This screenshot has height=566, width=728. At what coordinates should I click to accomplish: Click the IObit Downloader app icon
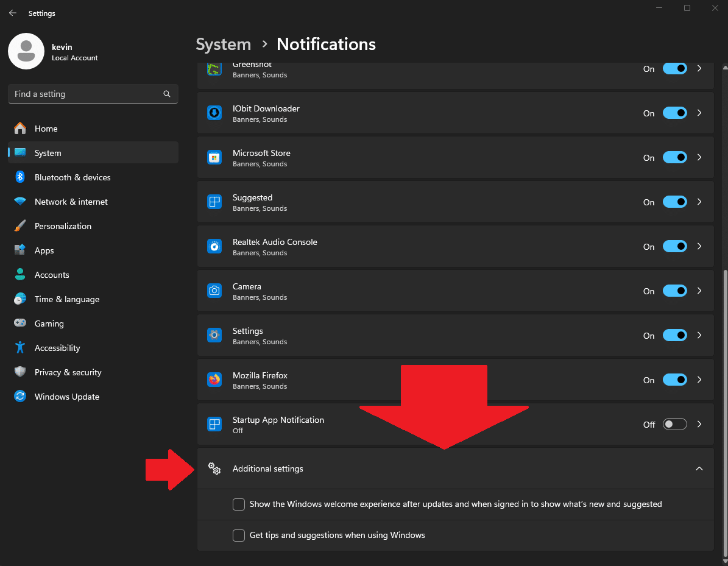tap(214, 113)
